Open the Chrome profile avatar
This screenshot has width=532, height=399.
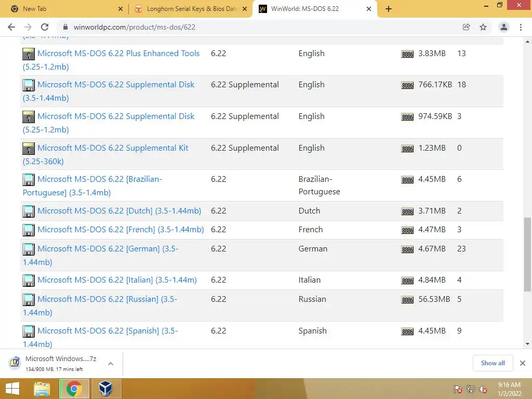click(504, 27)
